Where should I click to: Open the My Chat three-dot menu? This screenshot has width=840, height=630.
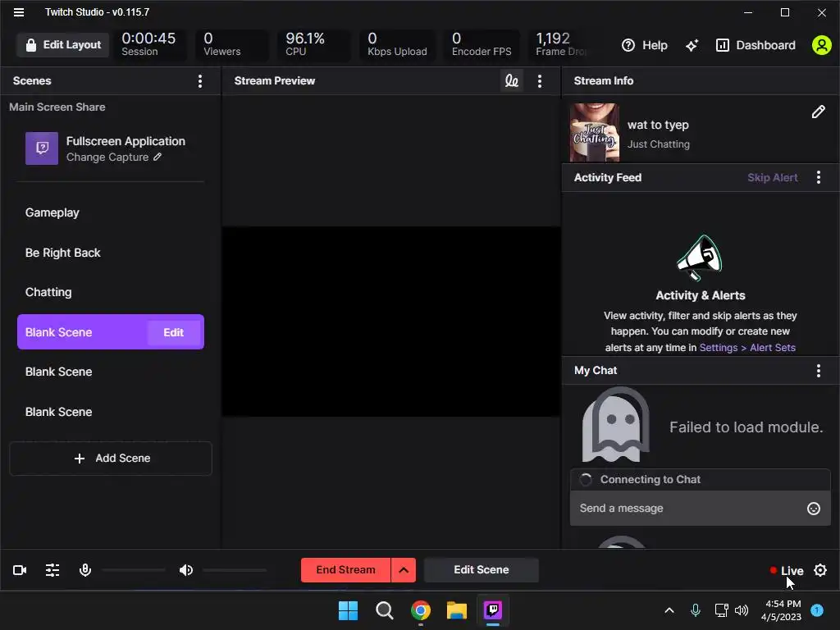pos(819,371)
